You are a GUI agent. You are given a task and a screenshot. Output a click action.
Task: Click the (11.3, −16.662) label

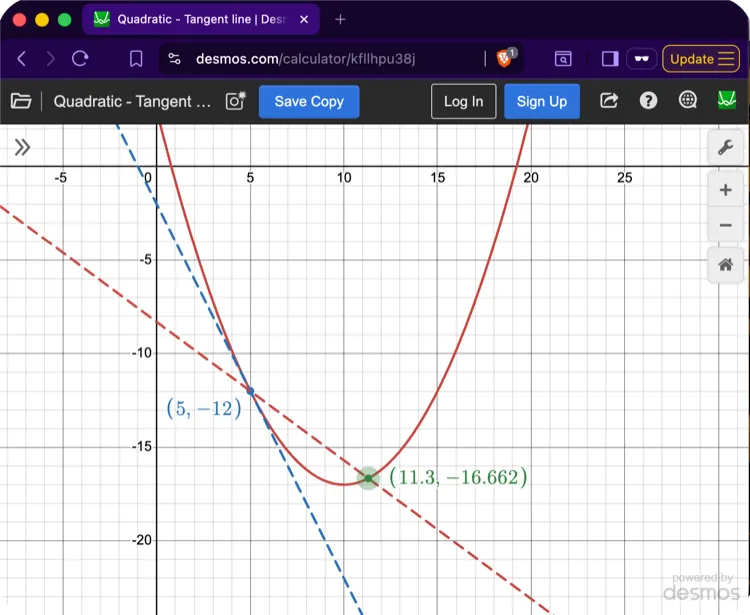coord(458,477)
